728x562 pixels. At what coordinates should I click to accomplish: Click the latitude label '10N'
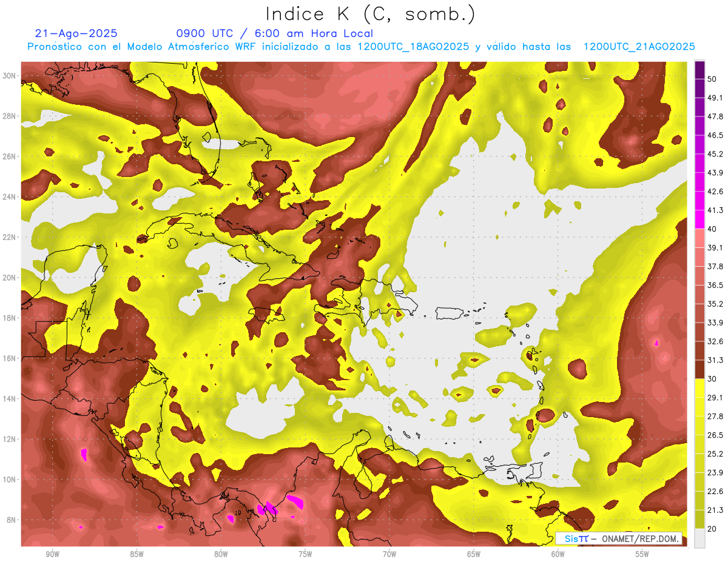click(8, 480)
